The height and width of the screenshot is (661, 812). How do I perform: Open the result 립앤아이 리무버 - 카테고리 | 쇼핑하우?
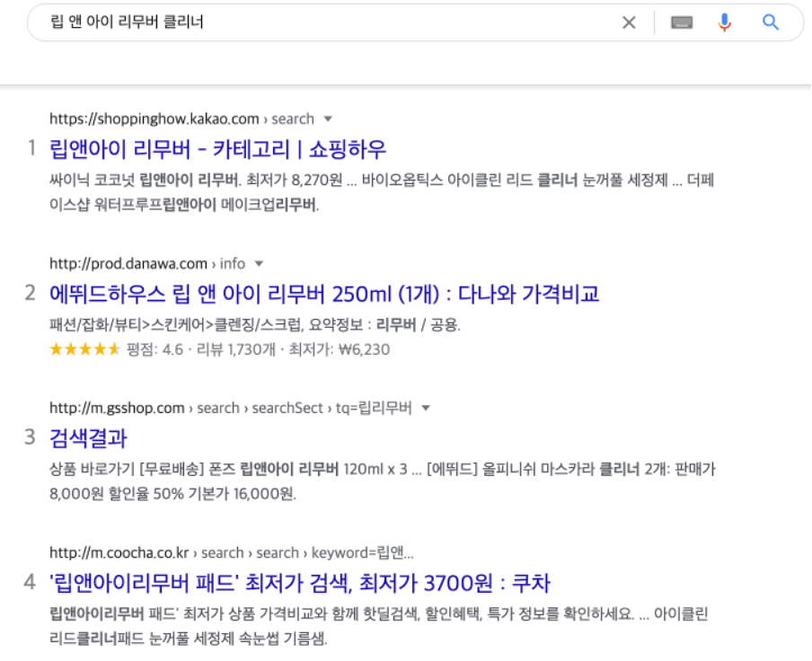coord(217,149)
